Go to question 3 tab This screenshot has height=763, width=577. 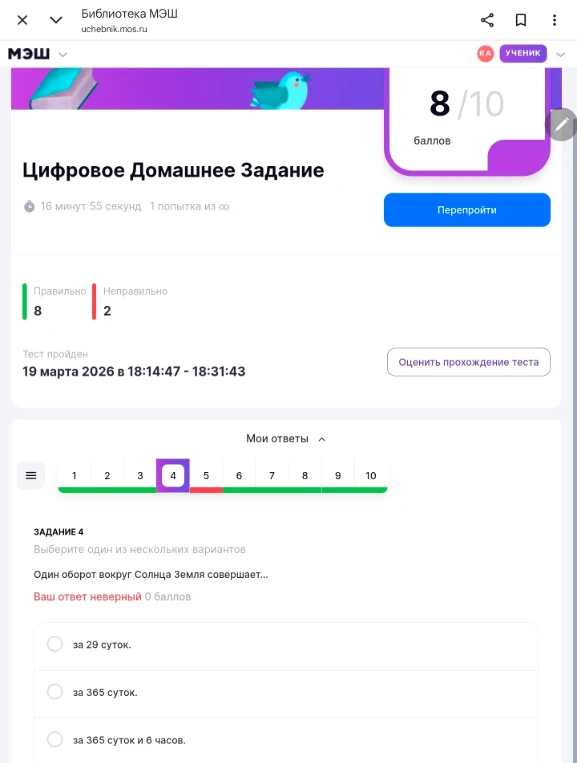(140, 475)
